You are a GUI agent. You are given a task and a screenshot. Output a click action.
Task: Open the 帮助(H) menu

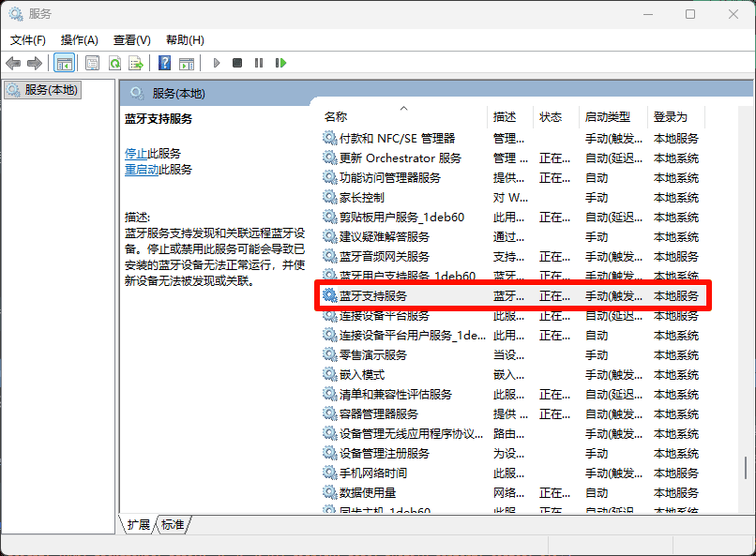[x=185, y=40]
